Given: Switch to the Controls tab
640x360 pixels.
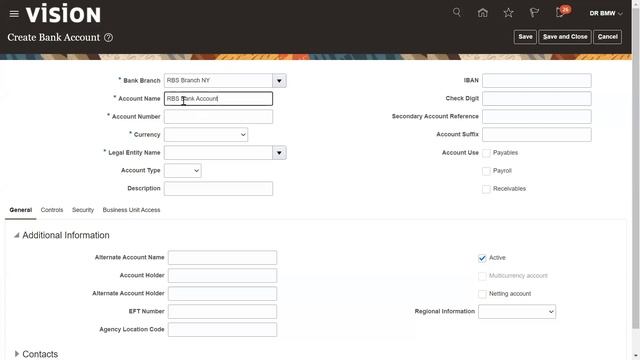Looking at the screenshot, I should 52,210.
